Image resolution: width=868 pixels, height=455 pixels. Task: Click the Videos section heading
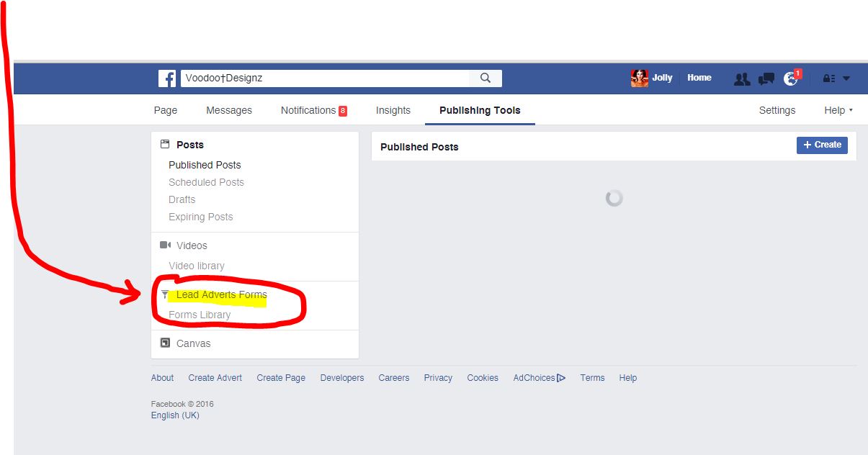tap(192, 245)
